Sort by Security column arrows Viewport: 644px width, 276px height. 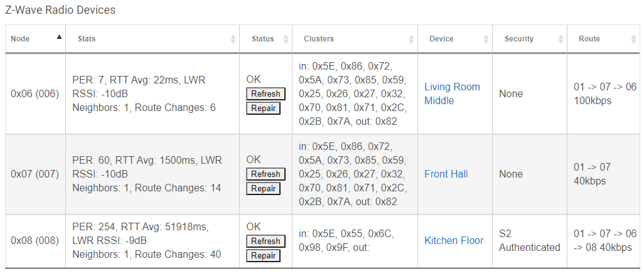561,39
